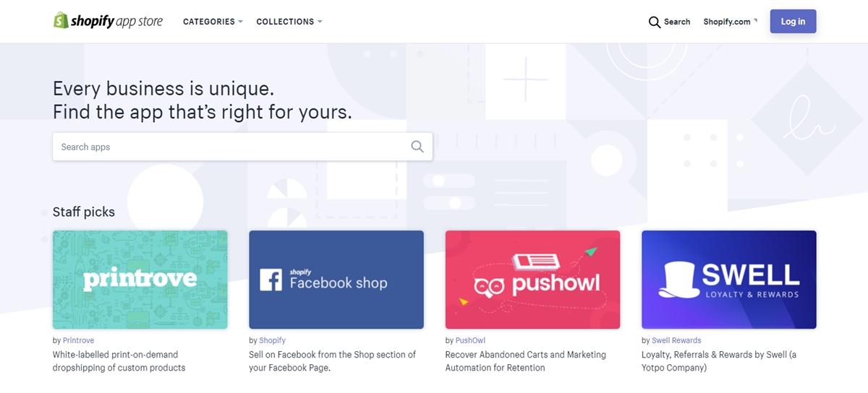The width and height of the screenshot is (868, 393).
Task: Select the PushOwl app banner
Action: pos(532,280)
